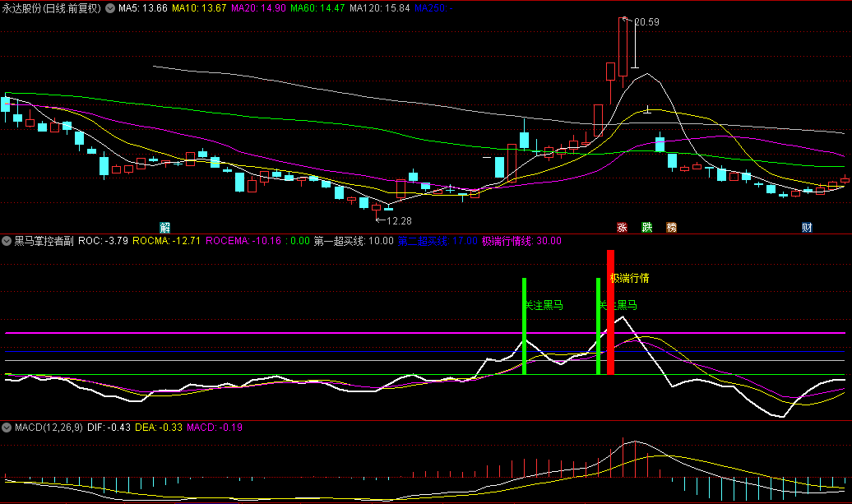
Task: Click the 解 event icon on chart
Action: pyautogui.click(x=165, y=227)
